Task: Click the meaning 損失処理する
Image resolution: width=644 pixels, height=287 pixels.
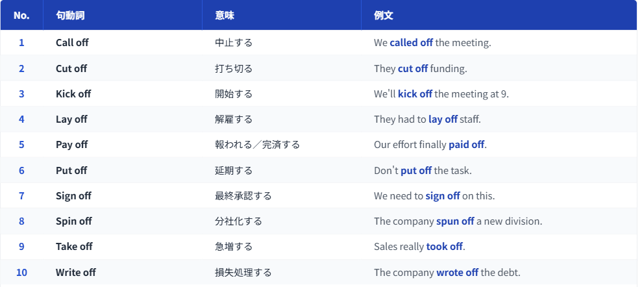Action: [243, 273]
